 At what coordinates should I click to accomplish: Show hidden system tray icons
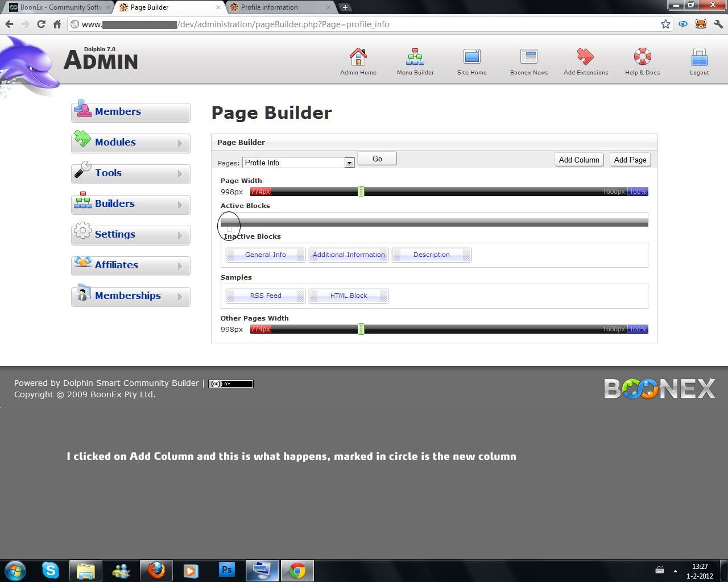[675, 571]
